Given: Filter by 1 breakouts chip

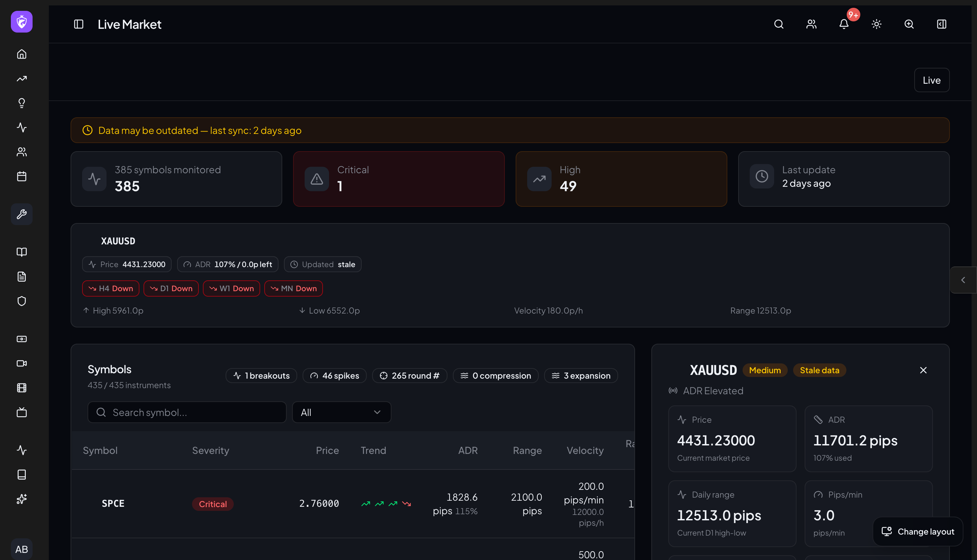Looking at the screenshot, I should point(261,375).
